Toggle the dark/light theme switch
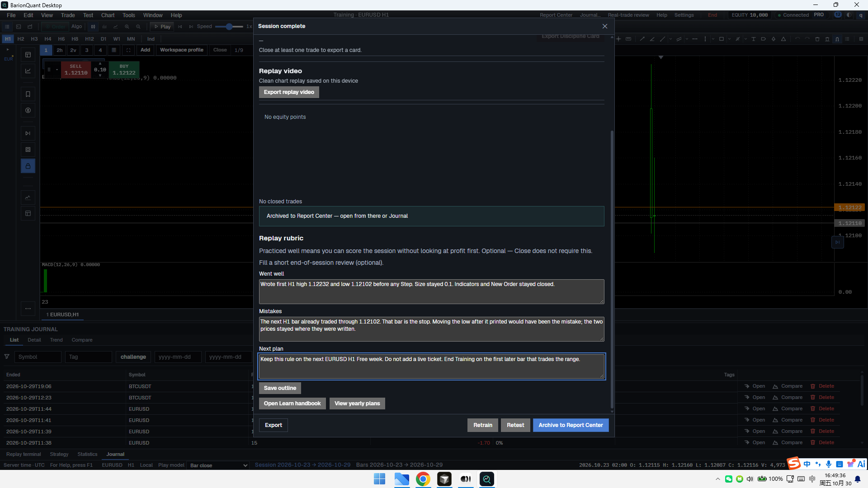Viewport: 868px width, 488px height. [x=849, y=15]
